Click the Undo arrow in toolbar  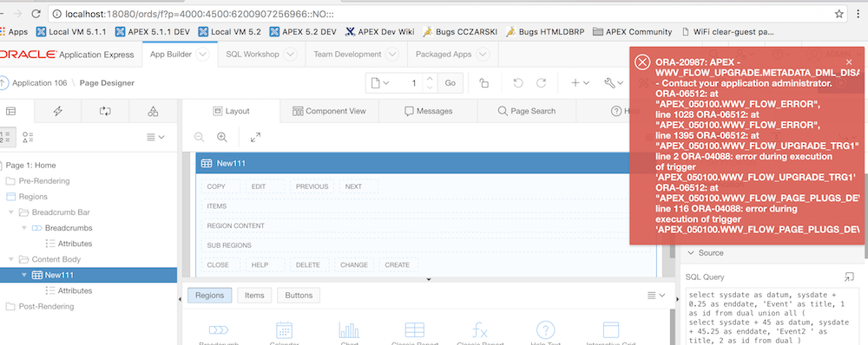pyautogui.click(x=518, y=83)
